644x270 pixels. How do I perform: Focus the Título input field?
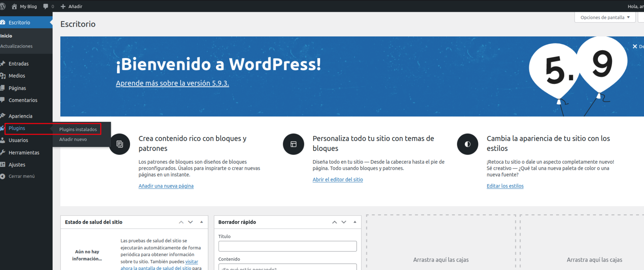coord(287,246)
